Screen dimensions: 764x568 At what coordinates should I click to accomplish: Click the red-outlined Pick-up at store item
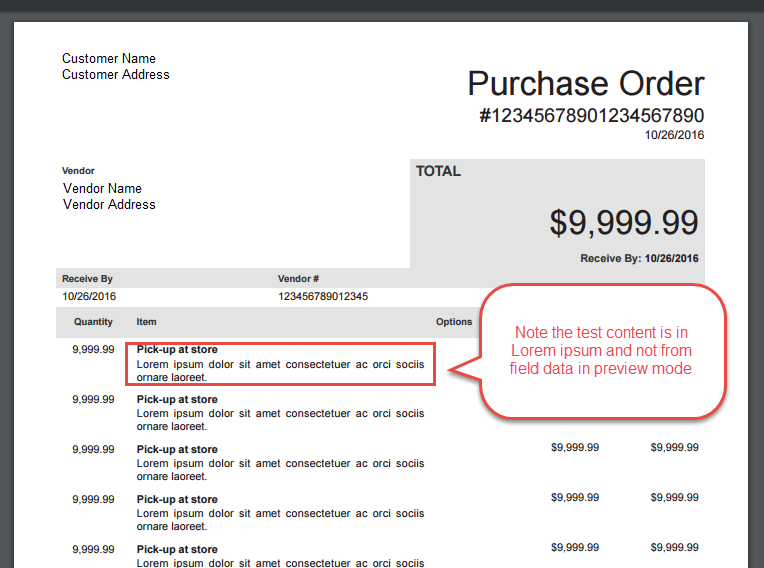(280, 364)
